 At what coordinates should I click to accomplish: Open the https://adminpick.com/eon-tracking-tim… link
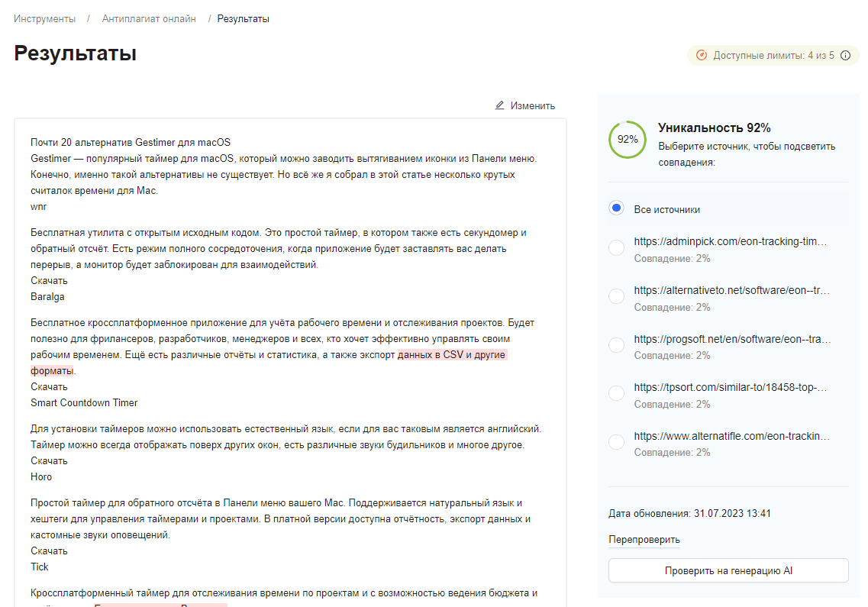coord(730,241)
